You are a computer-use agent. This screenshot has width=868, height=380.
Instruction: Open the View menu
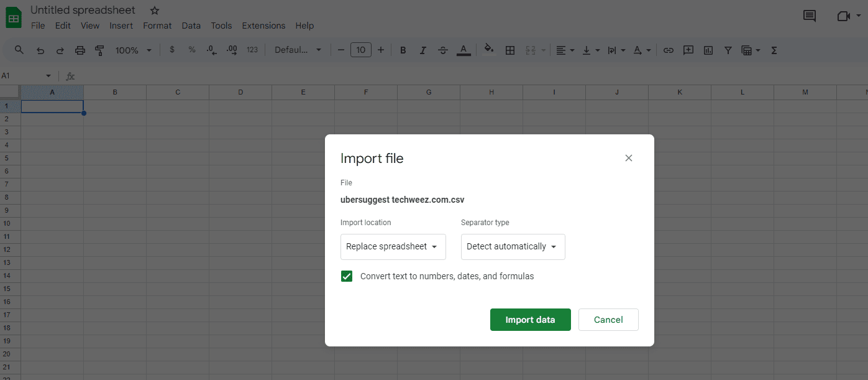[90, 25]
